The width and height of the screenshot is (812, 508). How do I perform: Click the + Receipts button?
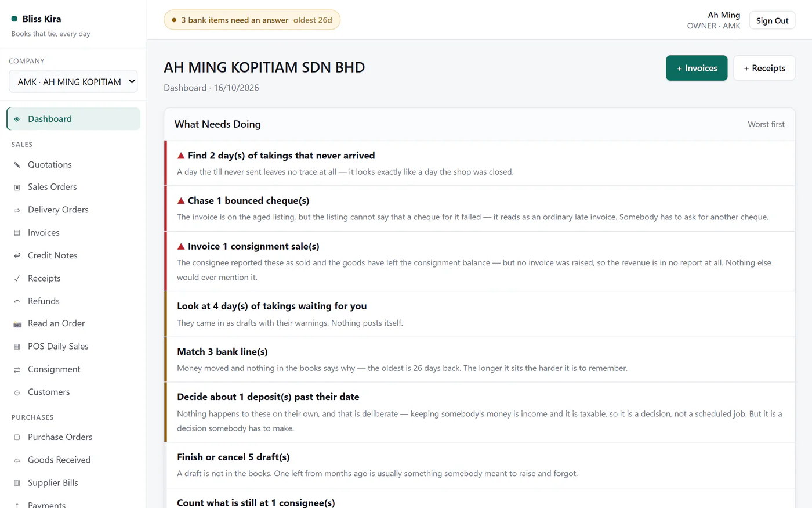(x=764, y=68)
